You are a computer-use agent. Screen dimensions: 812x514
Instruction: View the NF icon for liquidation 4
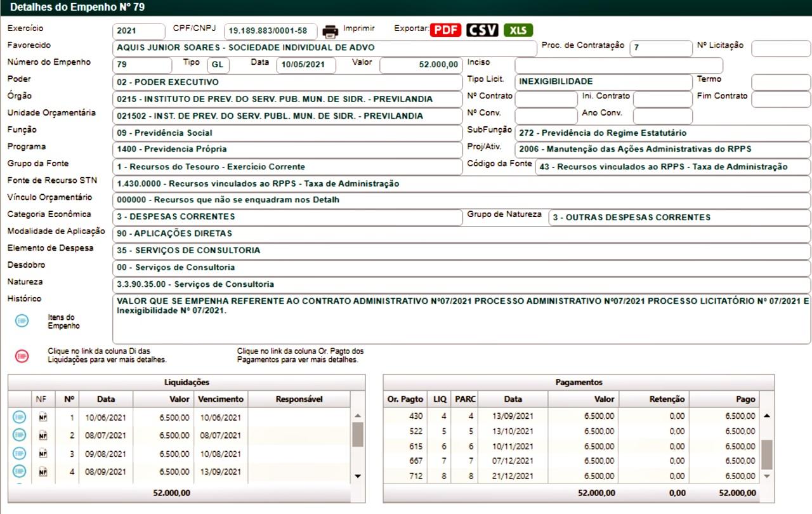click(43, 471)
